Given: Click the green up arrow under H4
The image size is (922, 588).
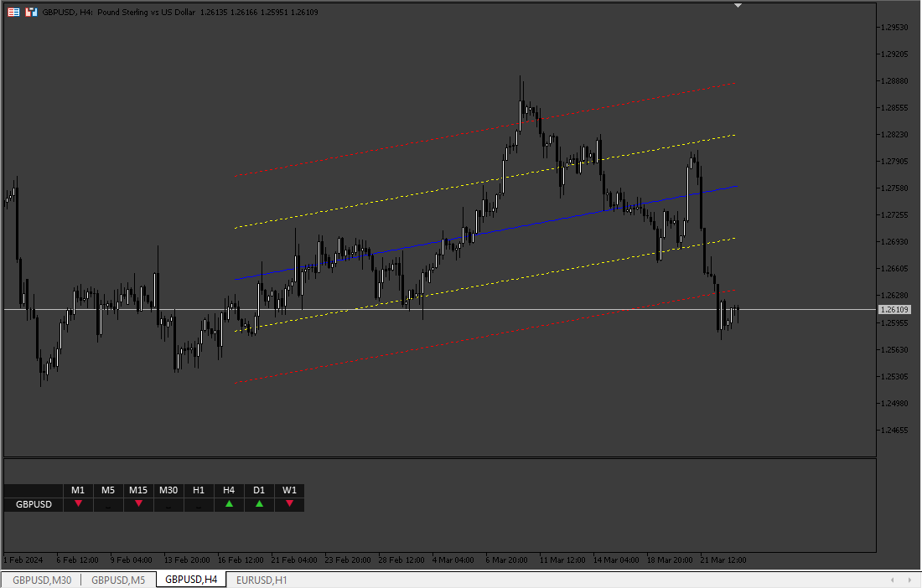Looking at the screenshot, I should pos(229,503).
